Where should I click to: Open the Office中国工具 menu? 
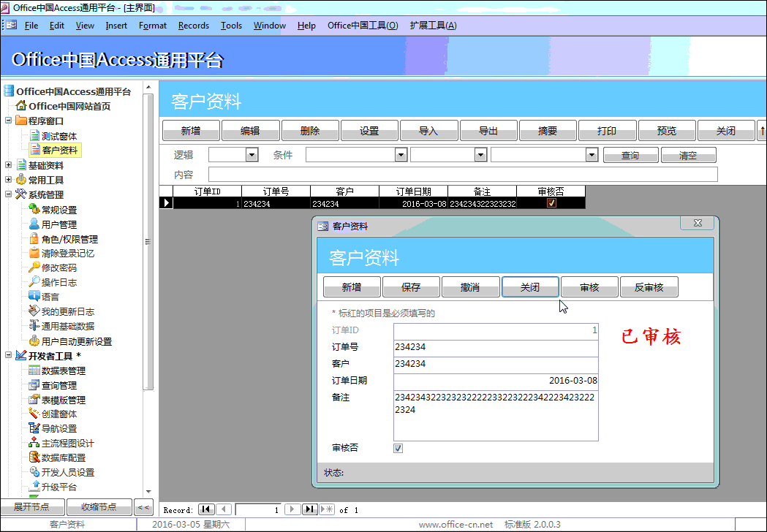coord(363,26)
